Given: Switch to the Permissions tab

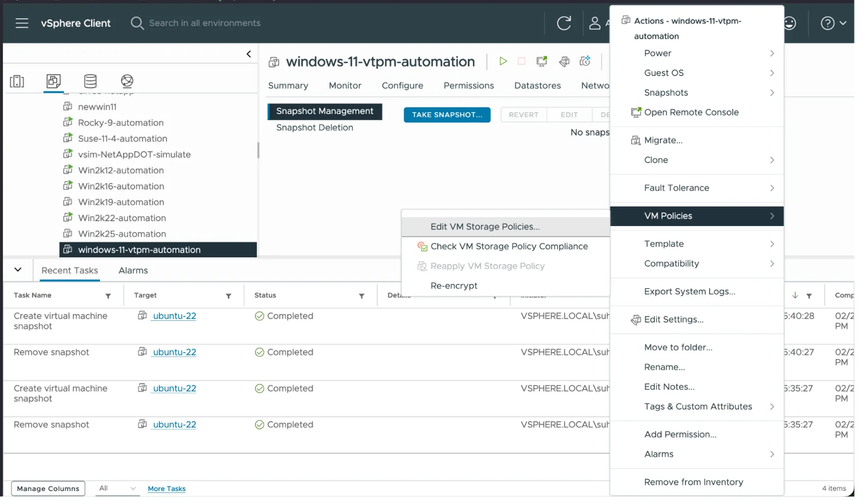Looking at the screenshot, I should coord(469,86).
